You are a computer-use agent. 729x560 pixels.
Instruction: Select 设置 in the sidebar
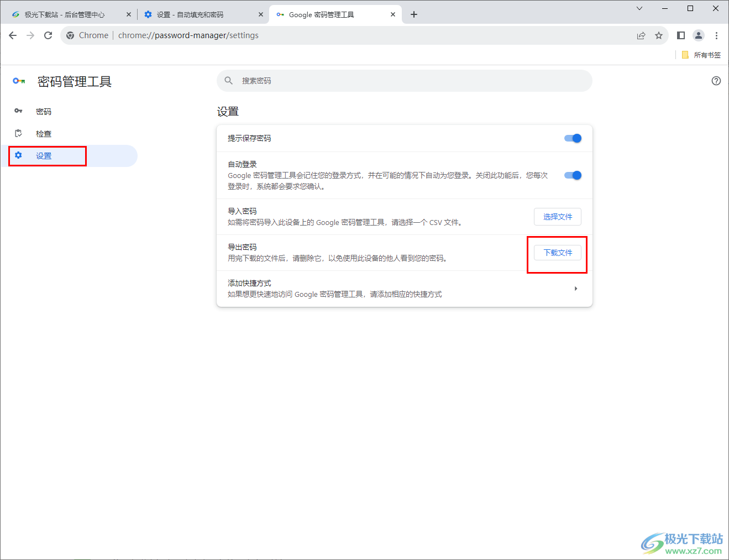coord(69,156)
